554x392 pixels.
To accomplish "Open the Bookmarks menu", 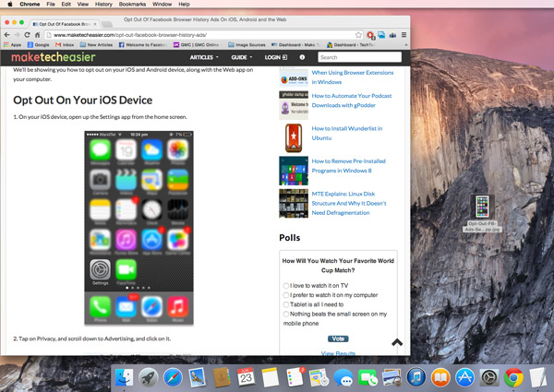I will tap(132, 5).
